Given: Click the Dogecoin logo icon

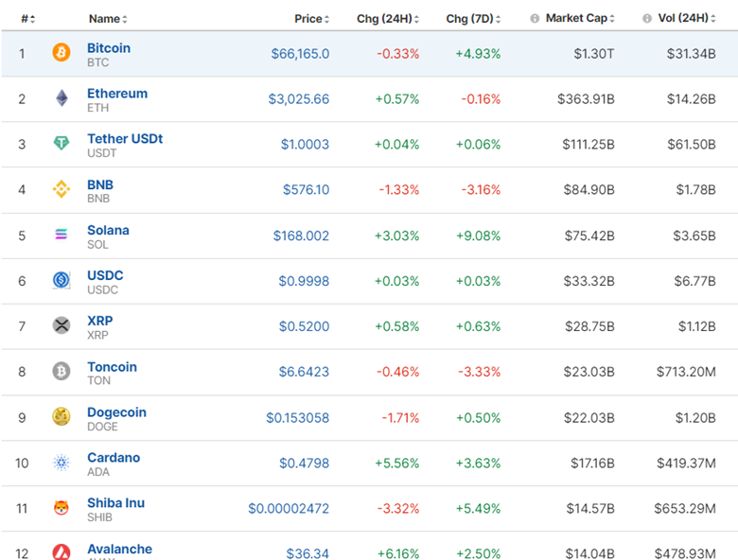Looking at the screenshot, I should click(x=61, y=416).
